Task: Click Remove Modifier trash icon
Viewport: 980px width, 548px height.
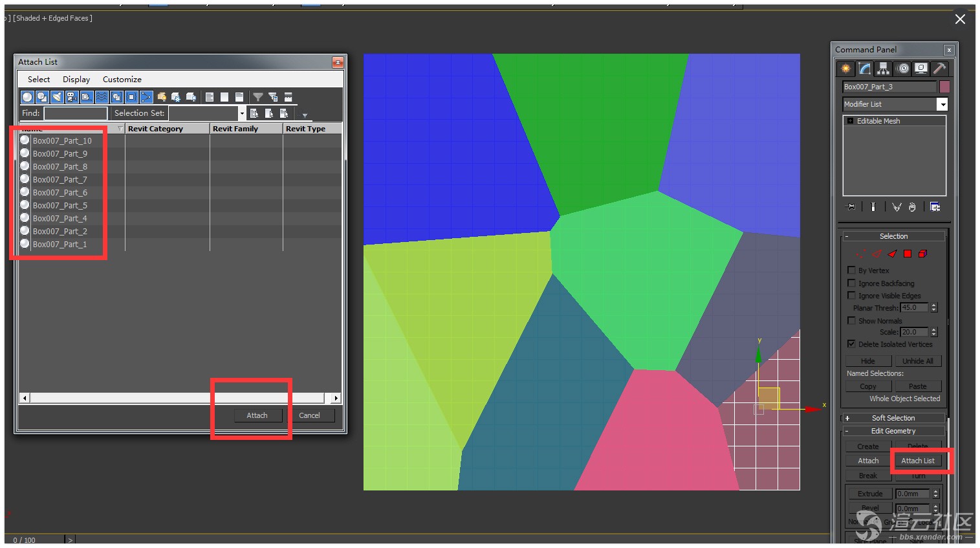Action: (x=912, y=207)
